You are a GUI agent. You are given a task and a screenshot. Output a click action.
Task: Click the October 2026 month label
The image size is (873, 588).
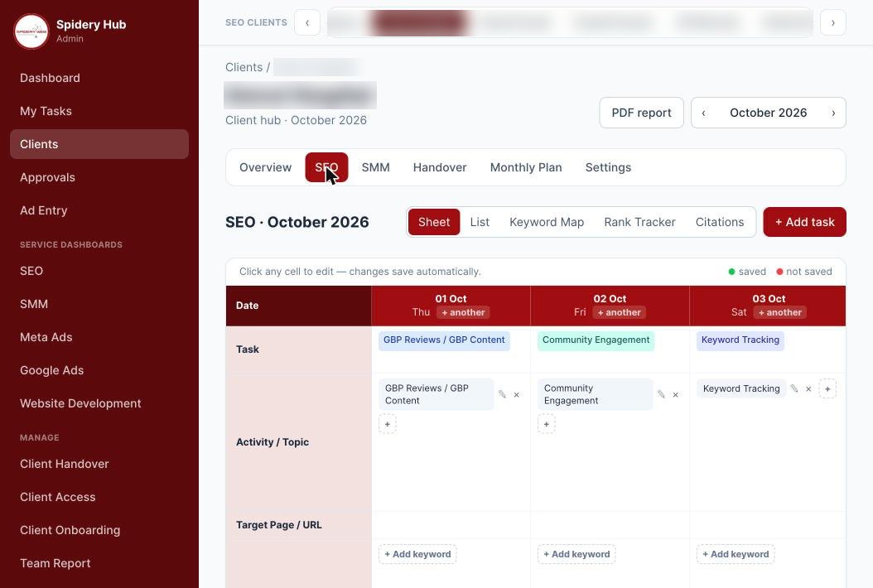click(x=769, y=113)
